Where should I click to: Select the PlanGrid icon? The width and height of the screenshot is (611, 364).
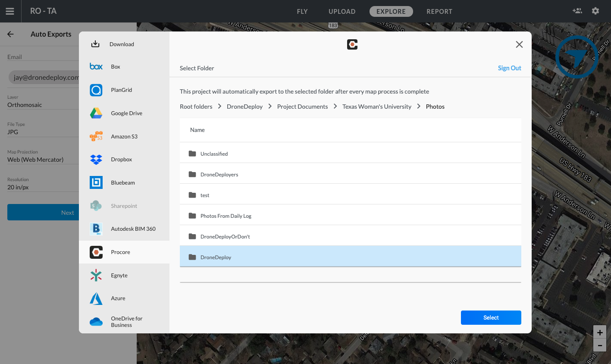click(96, 90)
